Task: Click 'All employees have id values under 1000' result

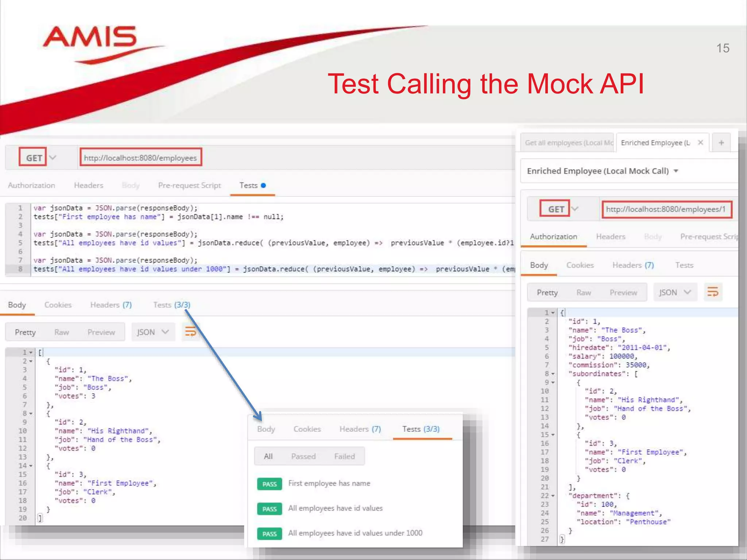Action: click(x=355, y=533)
